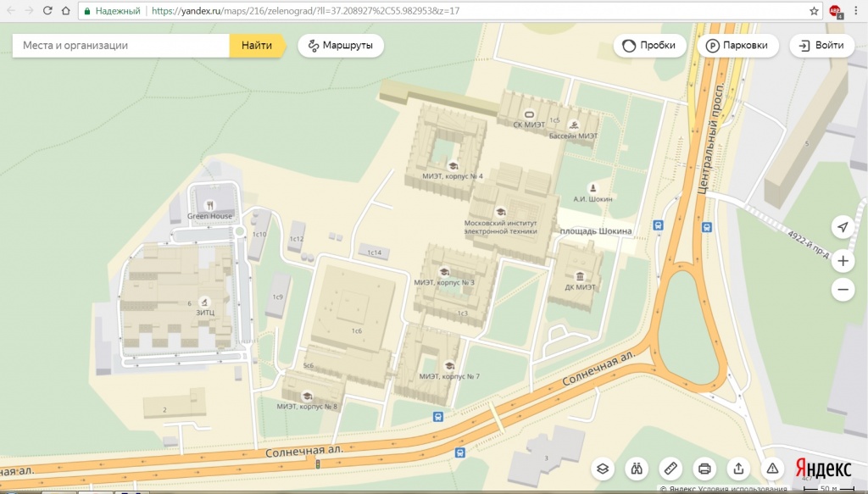868x494 pixels.
Task: Select the СК МИЭТ sports marker
Action: tap(529, 115)
